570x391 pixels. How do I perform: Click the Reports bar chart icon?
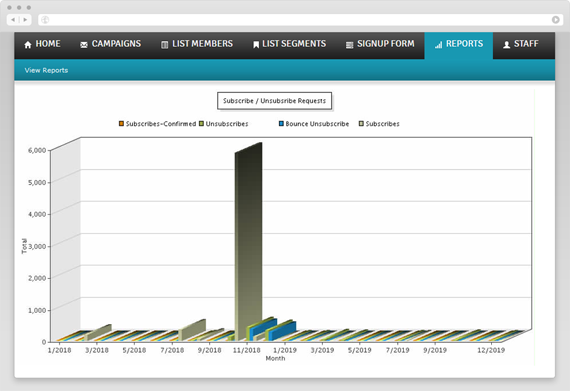[x=439, y=45]
